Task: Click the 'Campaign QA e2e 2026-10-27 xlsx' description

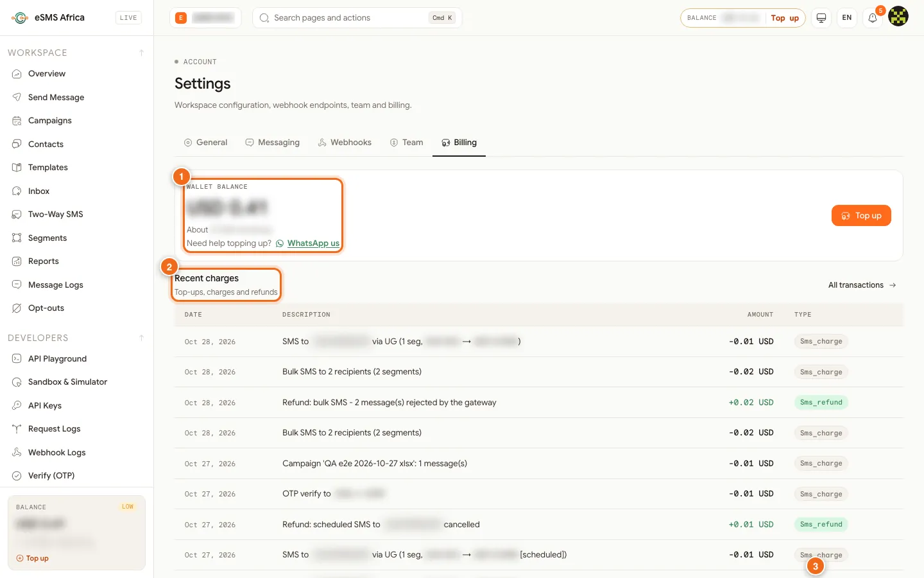Action: [x=375, y=464]
